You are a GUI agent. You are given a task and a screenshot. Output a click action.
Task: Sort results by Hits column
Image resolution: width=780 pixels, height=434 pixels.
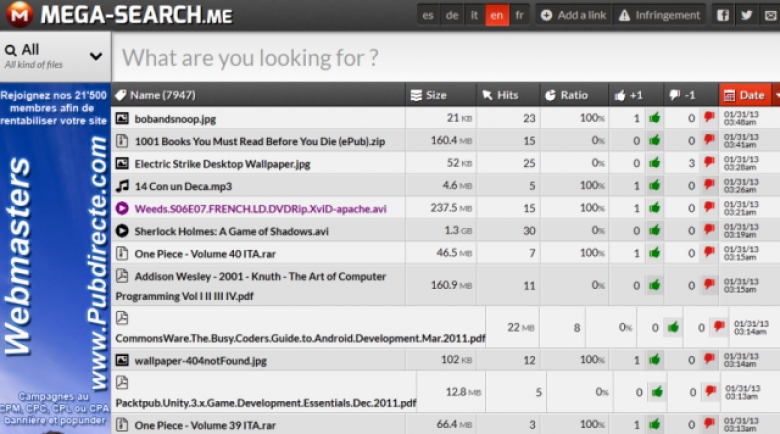pos(508,95)
